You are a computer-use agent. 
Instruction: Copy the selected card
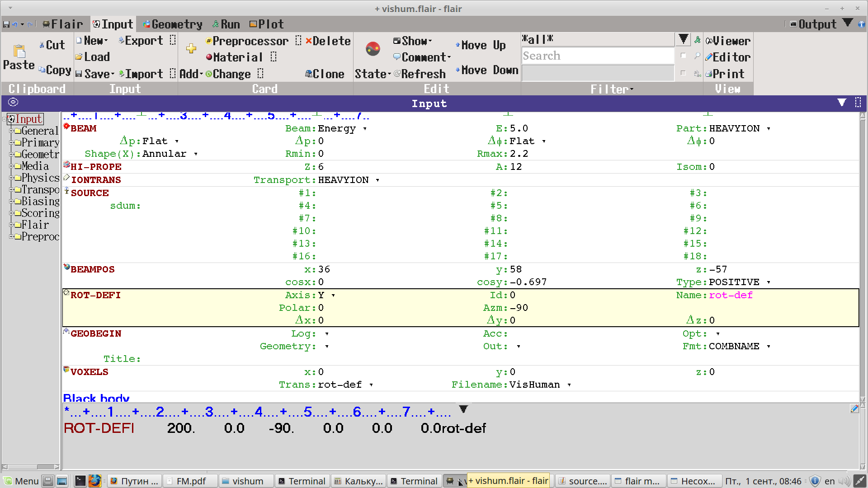(x=55, y=70)
